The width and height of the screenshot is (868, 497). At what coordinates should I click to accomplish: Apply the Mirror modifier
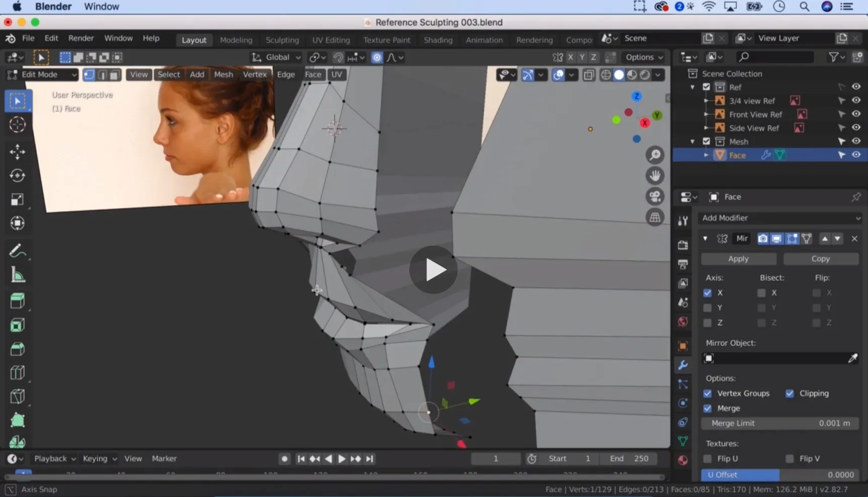pos(738,259)
